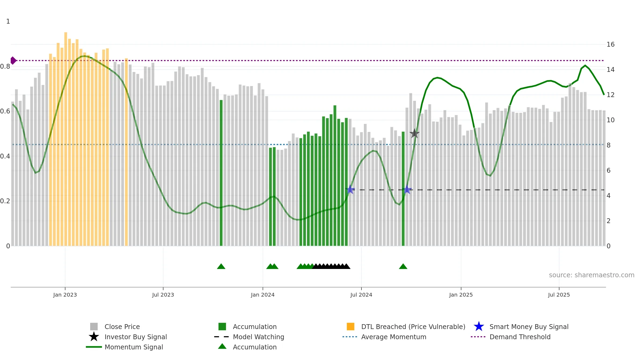The image size is (644, 362).
Task: Click the green Accumulation triangle legend icon
Action: click(222, 346)
